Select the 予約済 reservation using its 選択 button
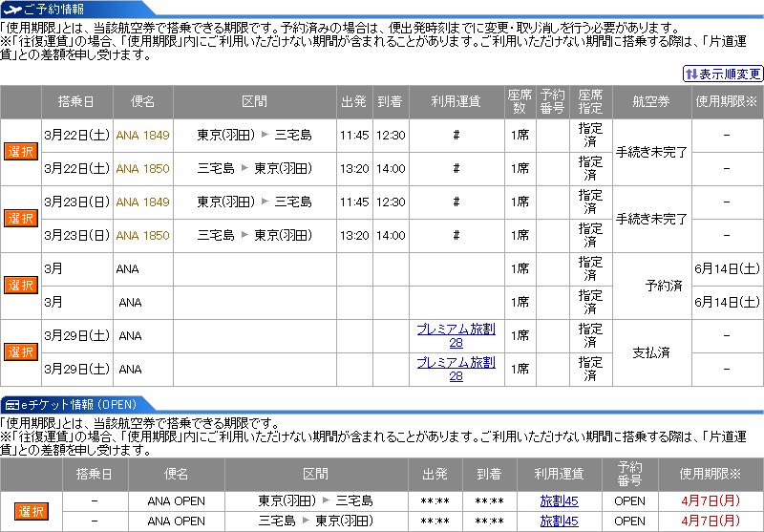 tap(21, 285)
